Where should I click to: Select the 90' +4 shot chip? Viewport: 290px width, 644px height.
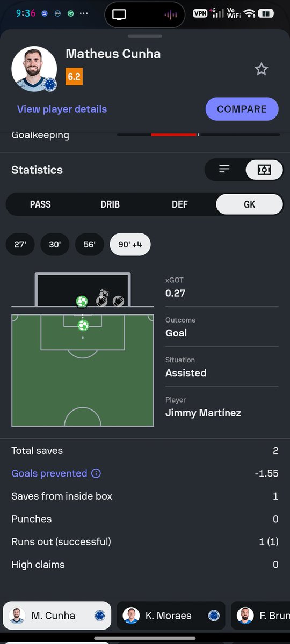(x=130, y=244)
